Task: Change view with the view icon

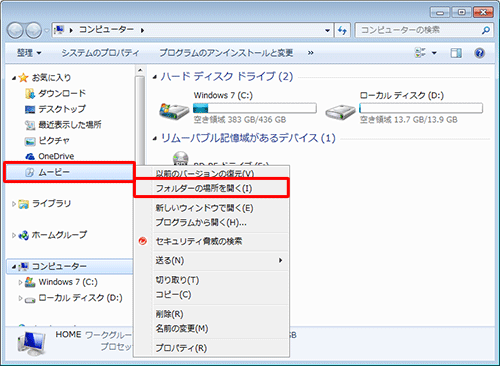Action: pyautogui.click(x=420, y=53)
